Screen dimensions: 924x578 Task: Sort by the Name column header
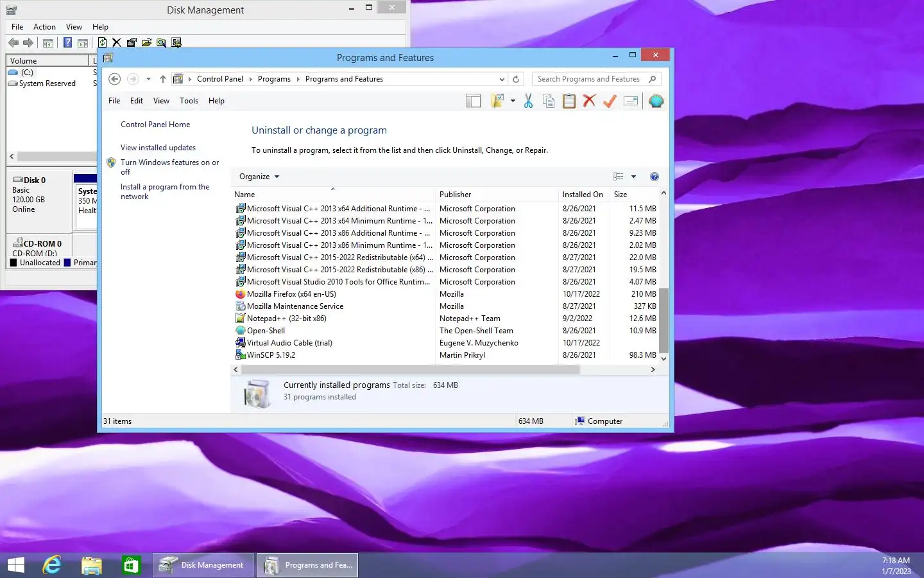coord(333,195)
